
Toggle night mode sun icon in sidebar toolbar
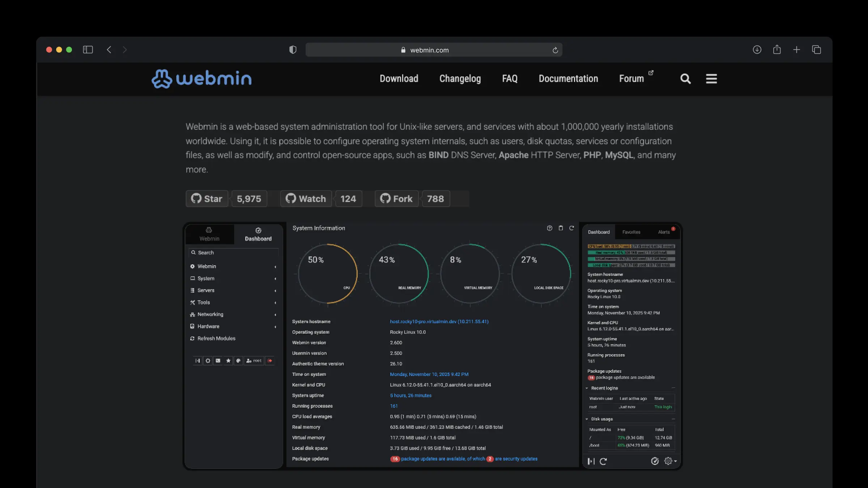(208, 361)
